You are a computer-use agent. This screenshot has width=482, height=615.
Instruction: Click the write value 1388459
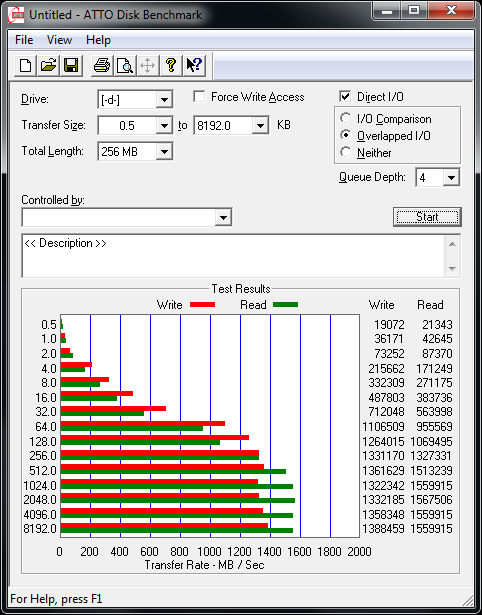[383, 529]
